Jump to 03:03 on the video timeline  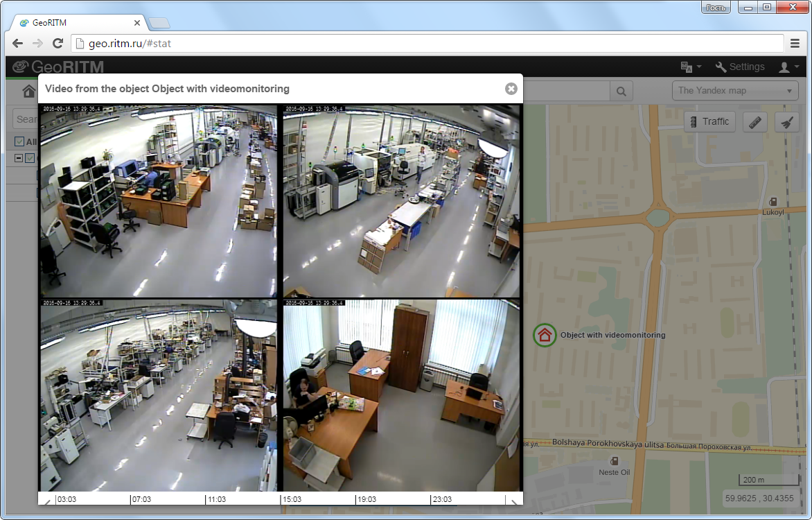pyautogui.click(x=67, y=499)
